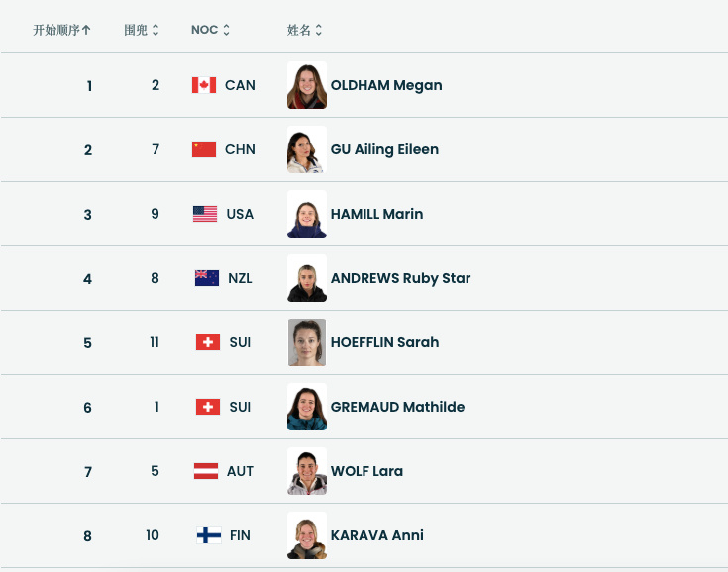
Task: Click the New Zealand flag icon
Action: pos(207,278)
